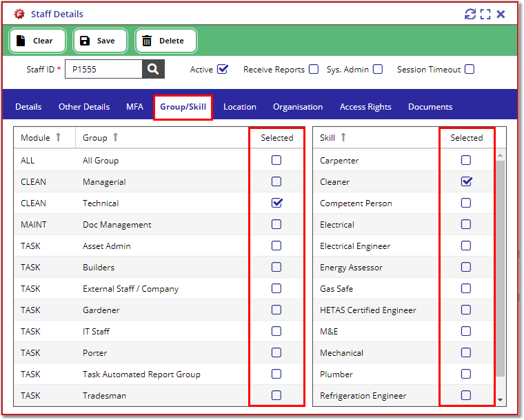Image resolution: width=524 pixels, height=420 pixels.
Task: Select the Asset Admin group checkbox
Action: coord(276,246)
